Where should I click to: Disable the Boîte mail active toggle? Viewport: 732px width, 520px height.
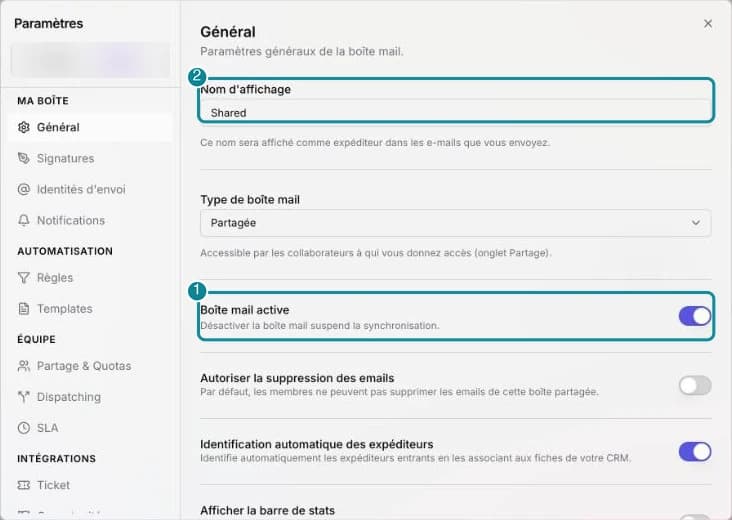coord(695,316)
